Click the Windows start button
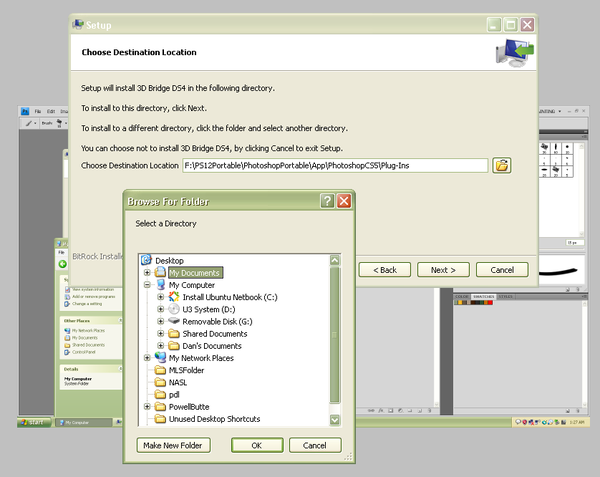This screenshot has height=477, width=600. tap(34, 422)
